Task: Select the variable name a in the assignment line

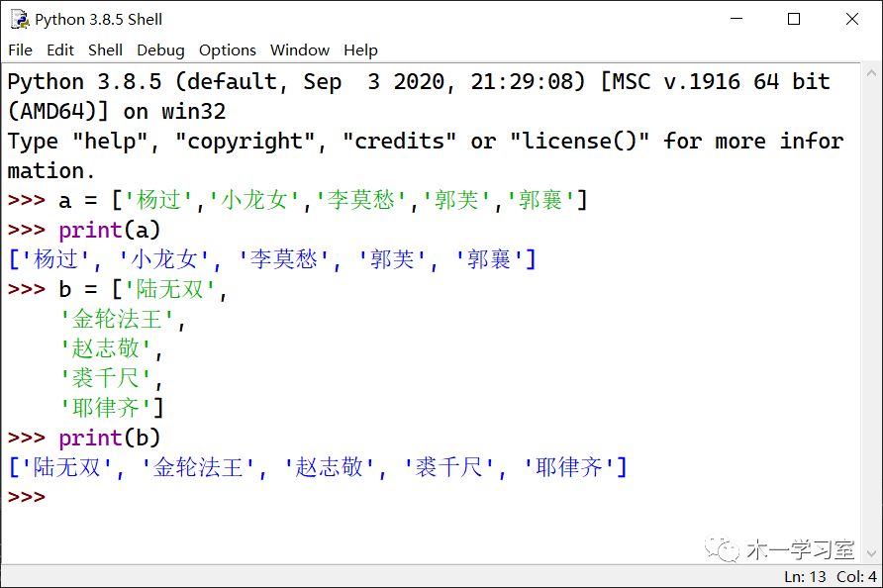Action: 64,200
